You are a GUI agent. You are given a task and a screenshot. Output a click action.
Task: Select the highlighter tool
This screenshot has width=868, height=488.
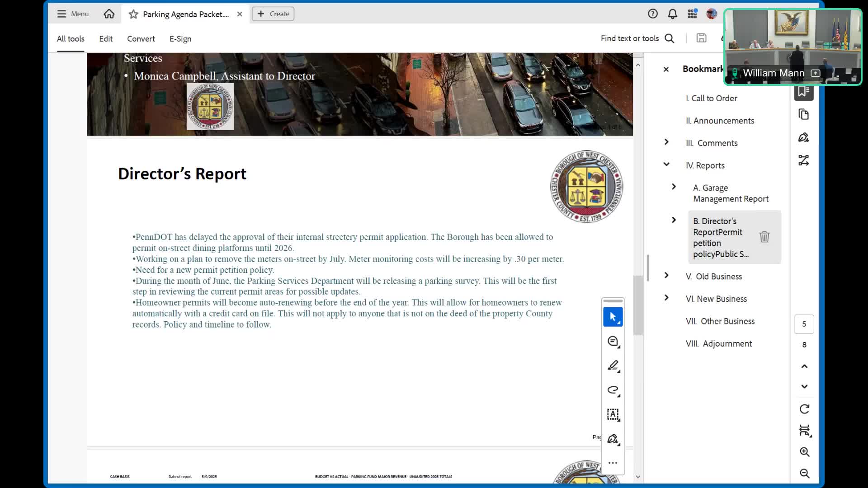coord(613,366)
